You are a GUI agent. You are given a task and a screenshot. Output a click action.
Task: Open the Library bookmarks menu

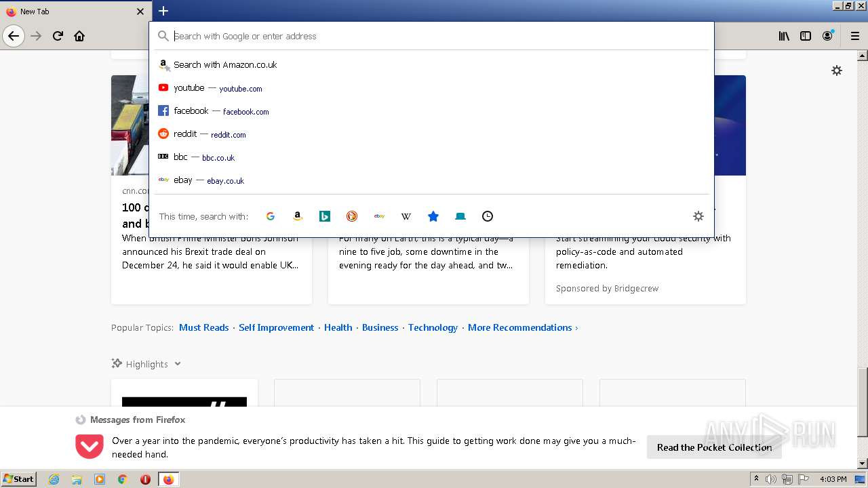[x=784, y=36]
